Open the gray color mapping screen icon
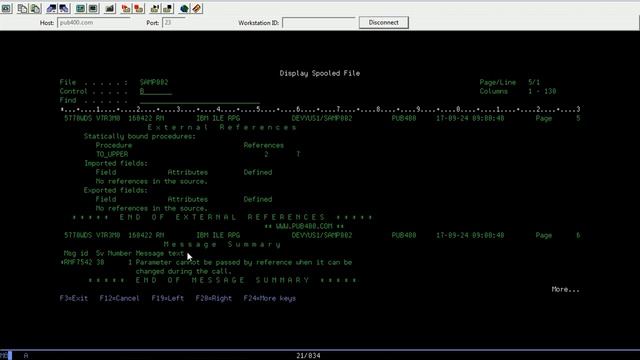The image size is (640, 360). pos(93,8)
